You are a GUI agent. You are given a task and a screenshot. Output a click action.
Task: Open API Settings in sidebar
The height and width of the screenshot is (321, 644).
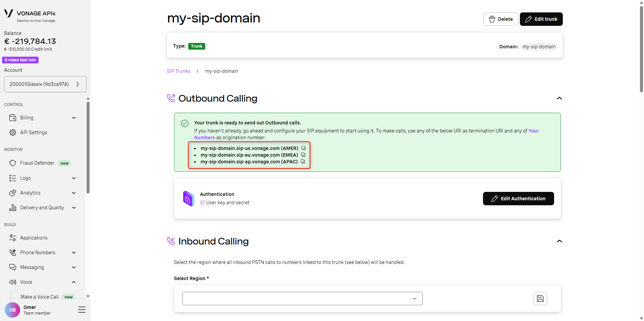pos(34,132)
